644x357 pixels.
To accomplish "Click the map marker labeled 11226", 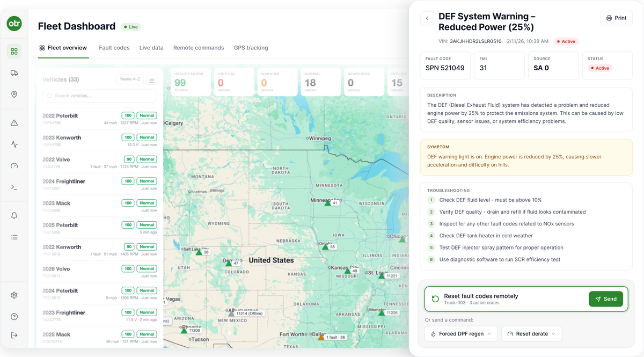I will pos(381,312).
